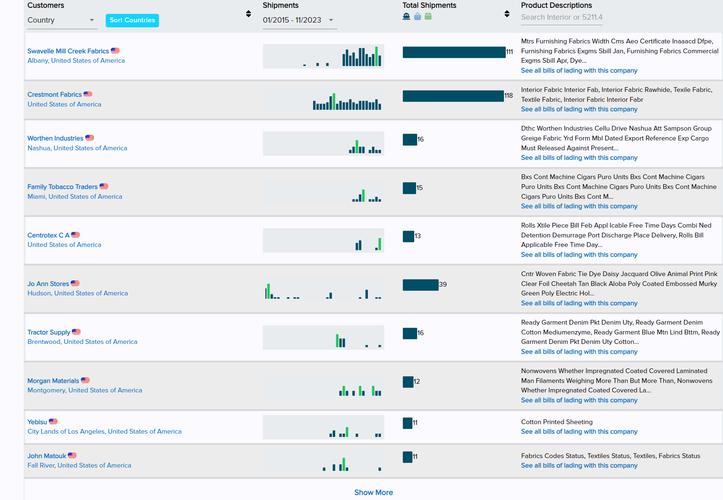Click the Swavelle Mill Creek shipments mini chart
The image size is (723, 500).
pos(323,56)
